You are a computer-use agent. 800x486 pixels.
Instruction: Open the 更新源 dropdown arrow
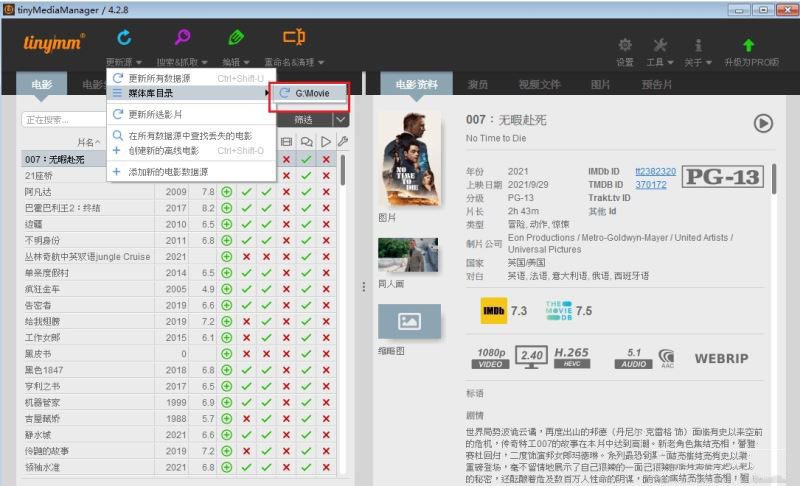point(139,62)
